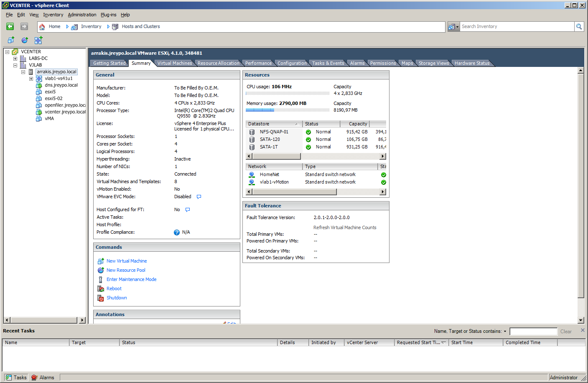
Task: Click the Shutdown command icon
Action: (100, 298)
